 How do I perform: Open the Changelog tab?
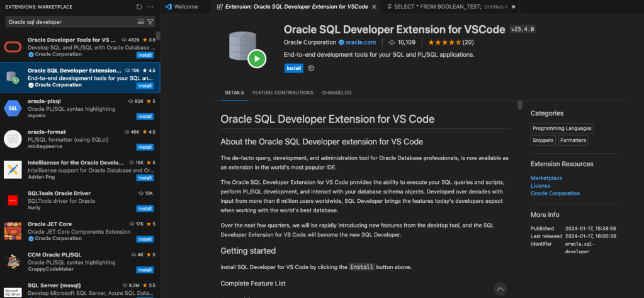[337, 93]
